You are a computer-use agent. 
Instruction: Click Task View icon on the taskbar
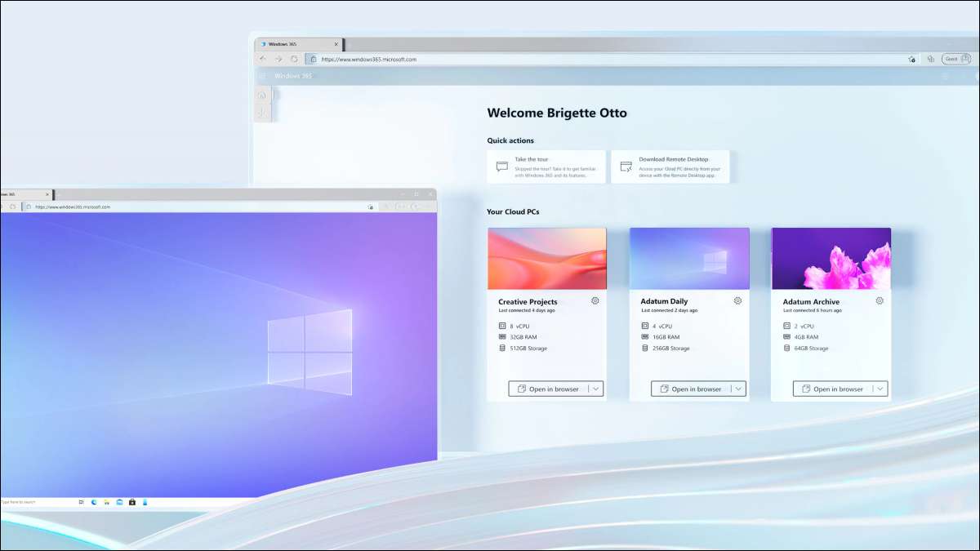tap(81, 502)
